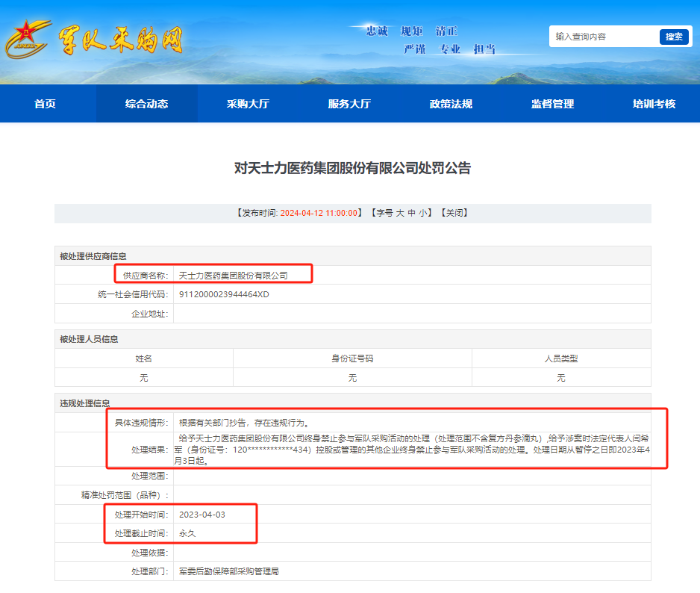Click the announcement title 对天士力医药集团股份有限公司处罚公告
The width and height of the screenshot is (700, 593).
coord(353,168)
